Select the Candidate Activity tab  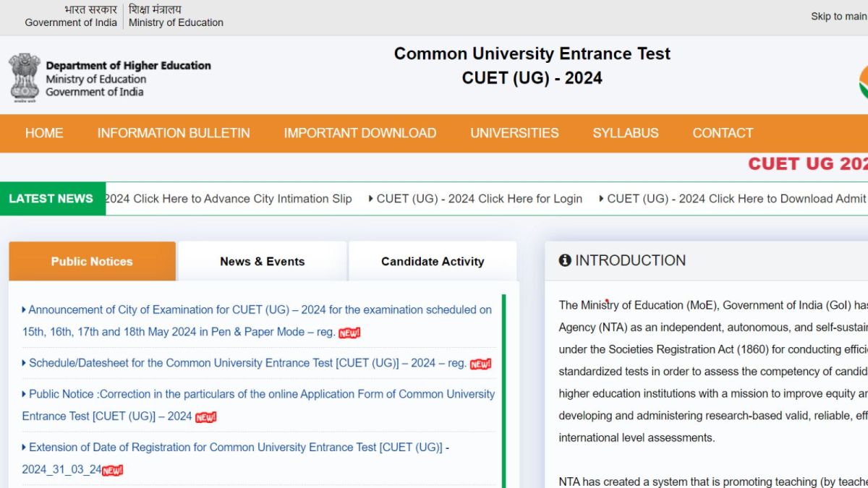[433, 262]
